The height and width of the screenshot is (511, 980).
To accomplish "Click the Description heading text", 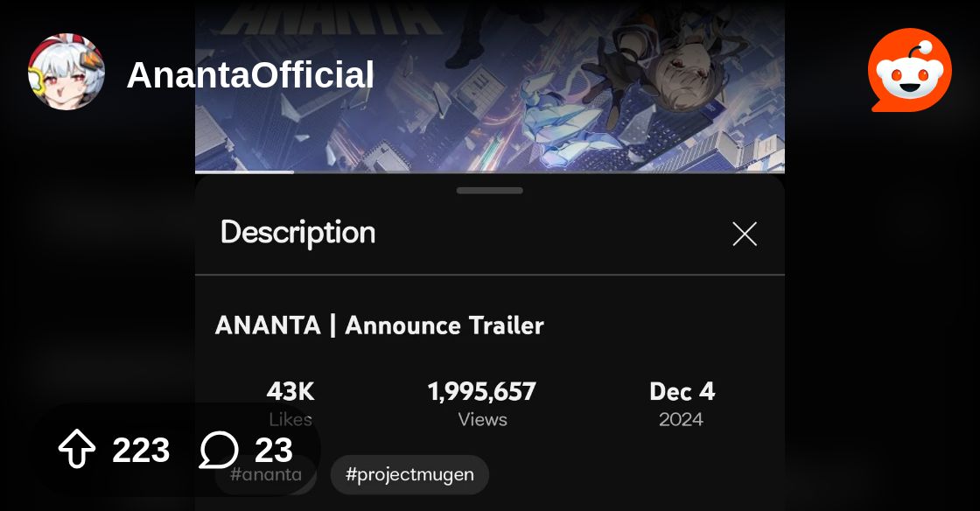I will (x=298, y=233).
